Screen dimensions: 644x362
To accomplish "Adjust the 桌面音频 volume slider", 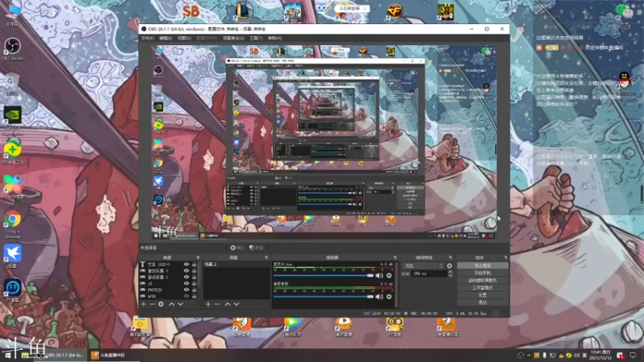I will 324,296.
